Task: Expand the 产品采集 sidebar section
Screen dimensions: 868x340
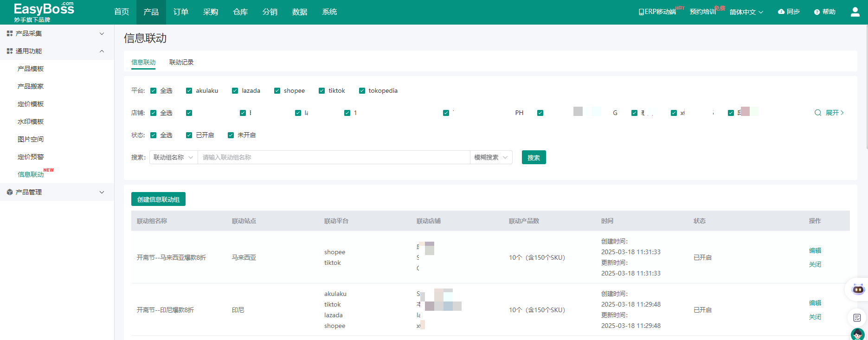Action: tap(102, 33)
